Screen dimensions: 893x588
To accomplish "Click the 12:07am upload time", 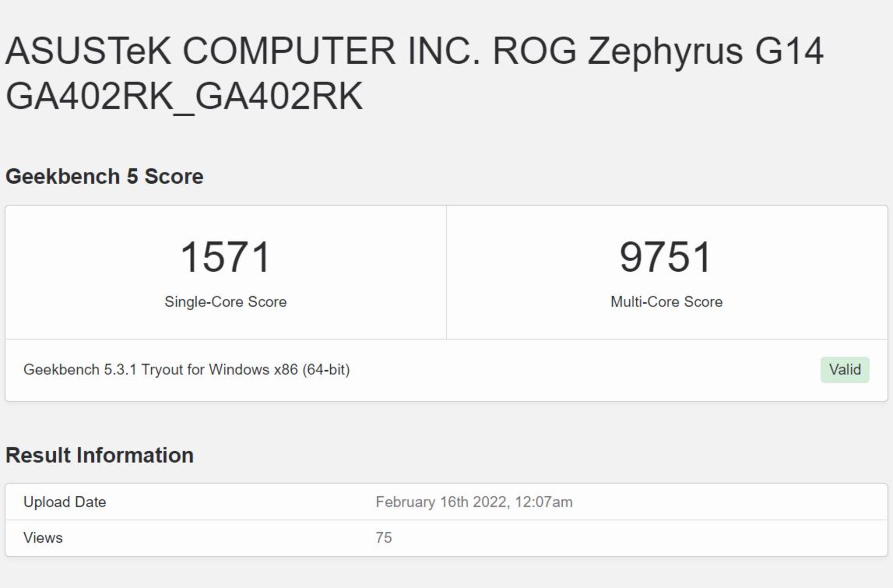I will 544,502.
